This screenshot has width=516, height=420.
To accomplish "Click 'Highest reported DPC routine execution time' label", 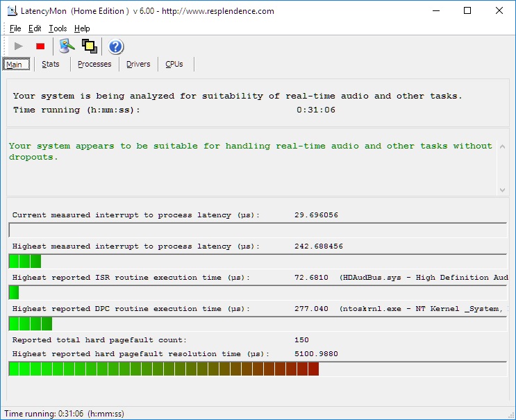I will tap(131, 309).
